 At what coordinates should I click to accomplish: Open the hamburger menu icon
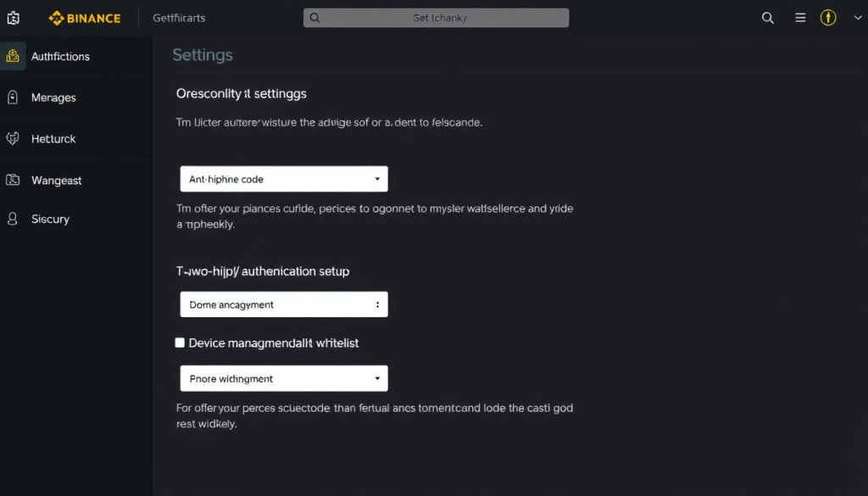coord(800,18)
